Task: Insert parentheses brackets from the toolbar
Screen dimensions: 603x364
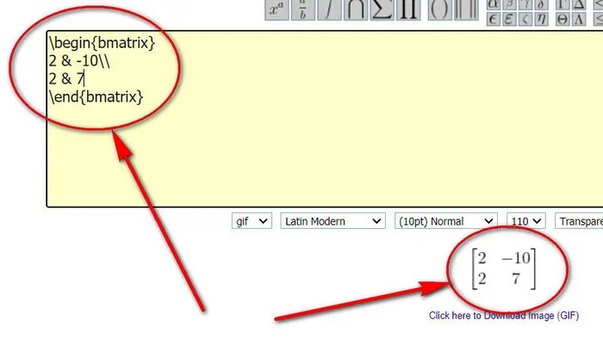Action: [x=438, y=9]
